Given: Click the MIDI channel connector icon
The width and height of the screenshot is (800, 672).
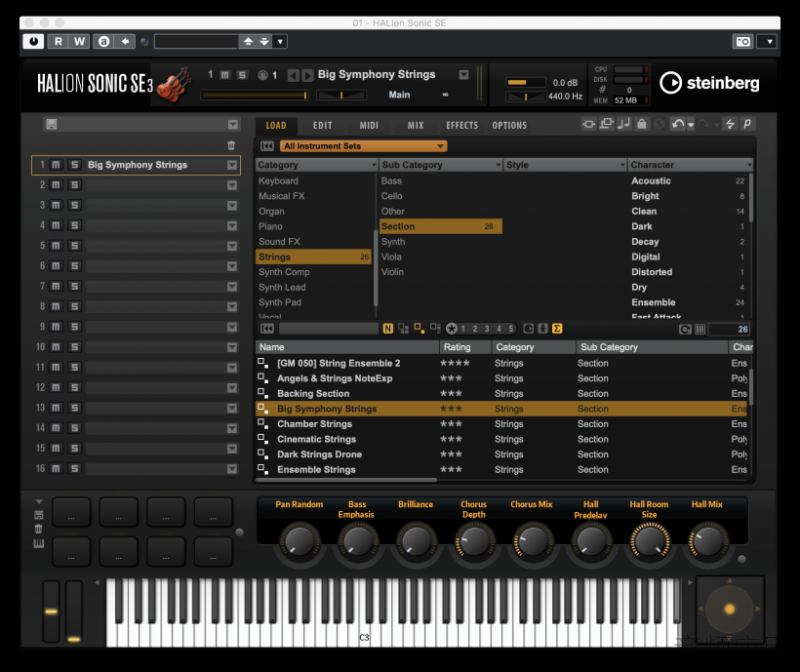Looking at the screenshot, I should pyautogui.click(x=262, y=75).
